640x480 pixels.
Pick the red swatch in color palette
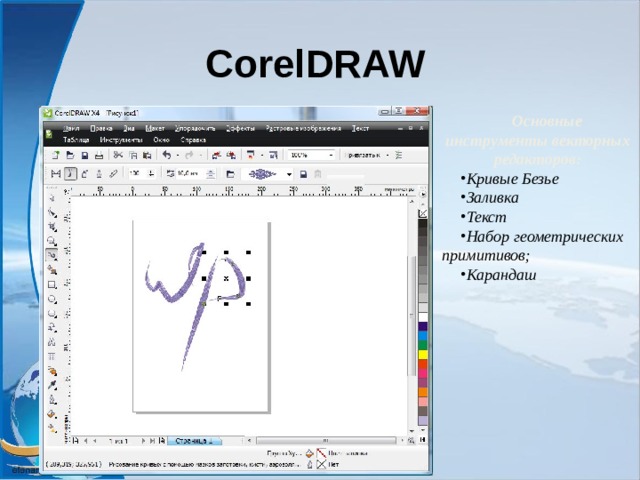tap(423, 363)
